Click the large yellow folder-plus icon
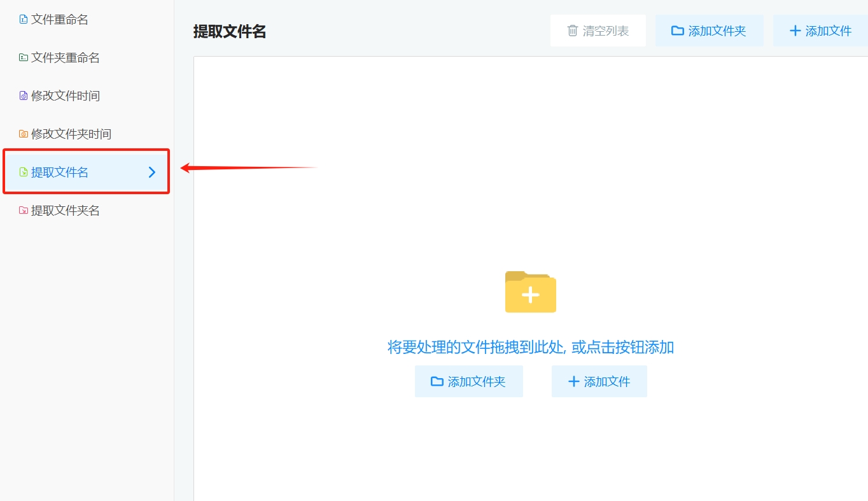This screenshot has width=868, height=501. click(530, 292)
